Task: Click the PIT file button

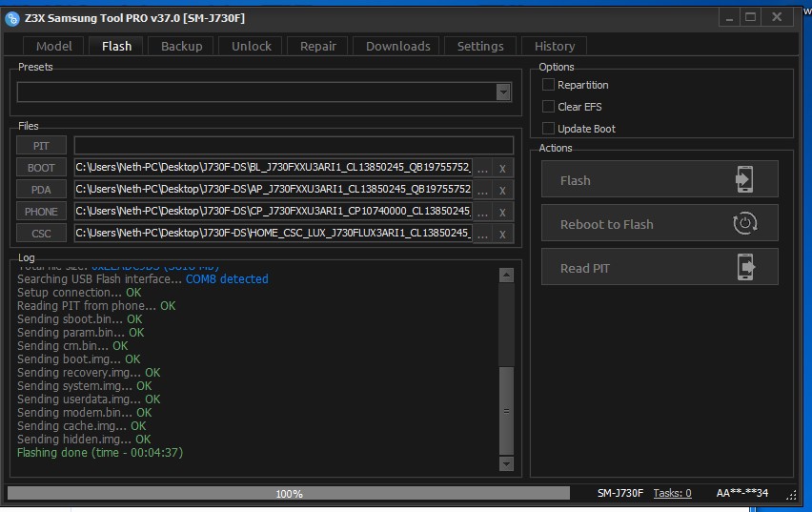Action: (x=41, y=146)
